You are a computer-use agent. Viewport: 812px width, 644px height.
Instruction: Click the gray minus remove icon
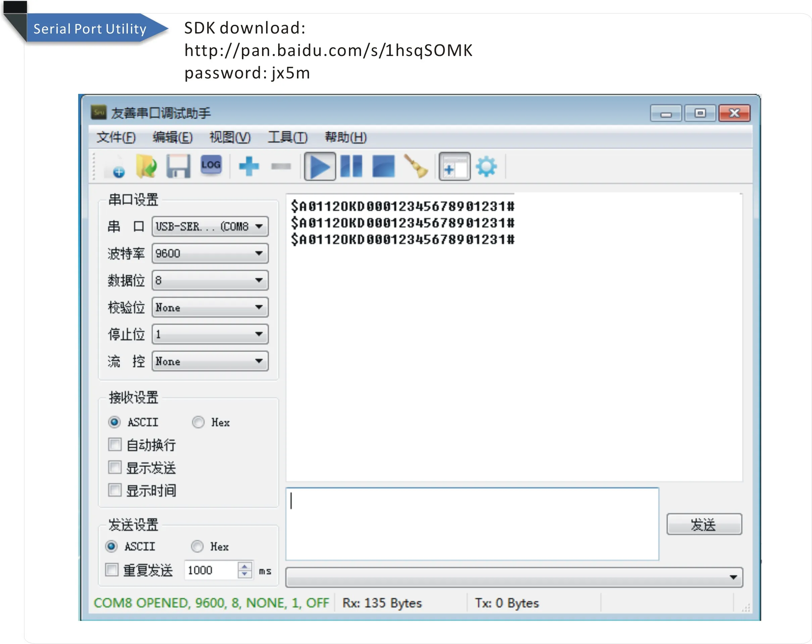[x=281, y=166]
